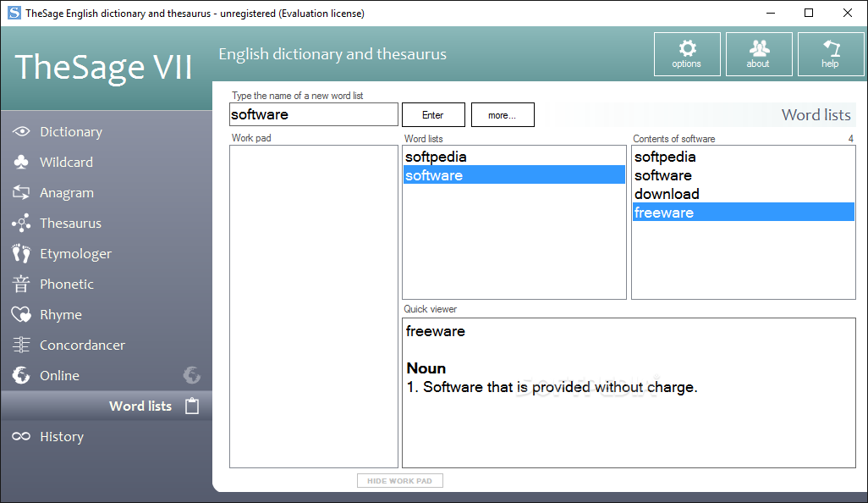Open options with the gear button
This screenshot has width=868, height=503.
pos(687,53)
